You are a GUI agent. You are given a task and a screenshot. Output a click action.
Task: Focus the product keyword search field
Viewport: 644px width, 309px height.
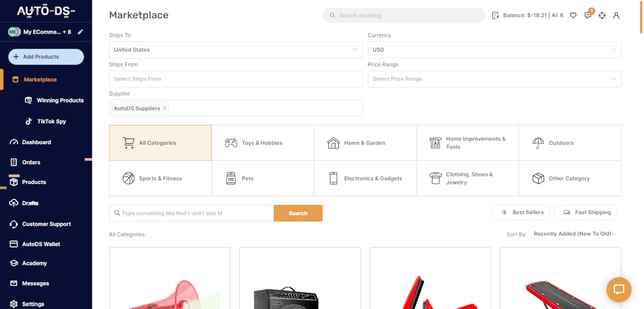tap(192, 213)
